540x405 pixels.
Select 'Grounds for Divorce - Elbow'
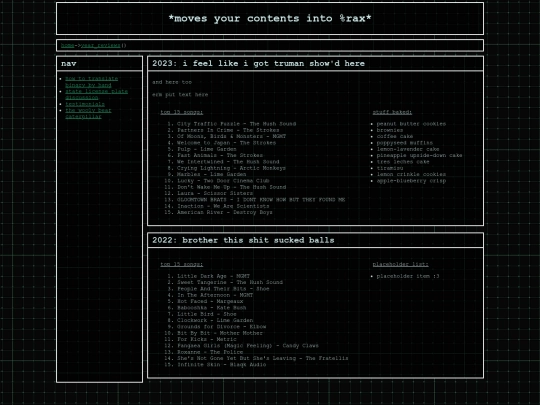221,326
